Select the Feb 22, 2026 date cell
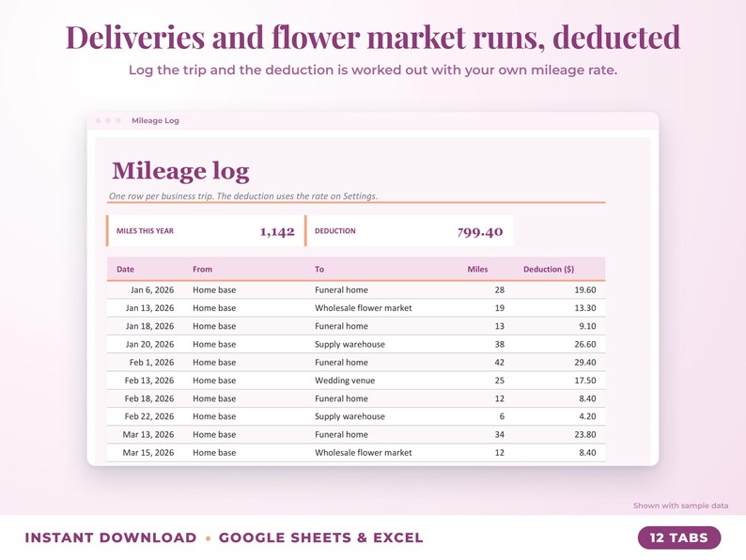746x560 pixels. [x=148, y=416]
